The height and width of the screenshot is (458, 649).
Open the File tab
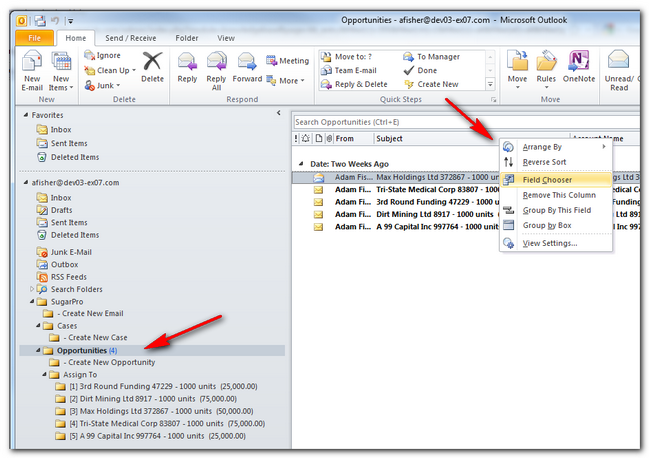pyautogui.click(x=34, y=38)
